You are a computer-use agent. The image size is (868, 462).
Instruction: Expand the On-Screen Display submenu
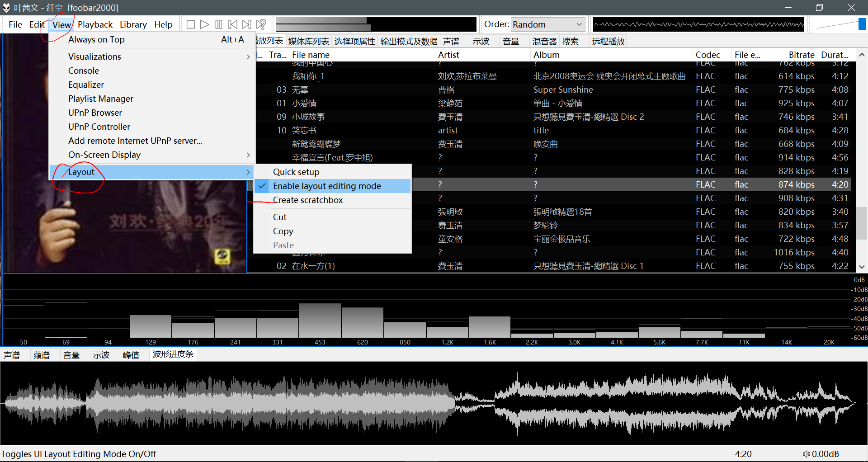pos(104,155)
